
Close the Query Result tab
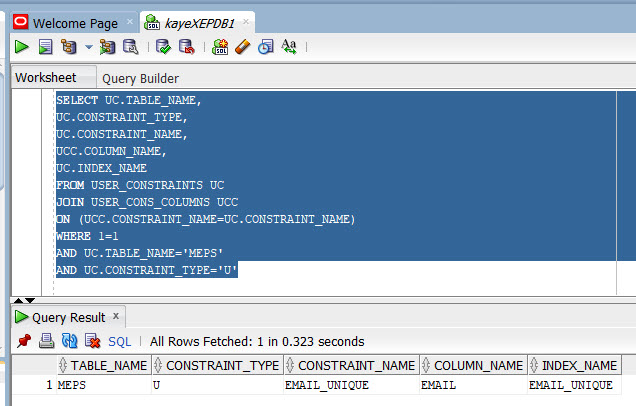point(116,316)
